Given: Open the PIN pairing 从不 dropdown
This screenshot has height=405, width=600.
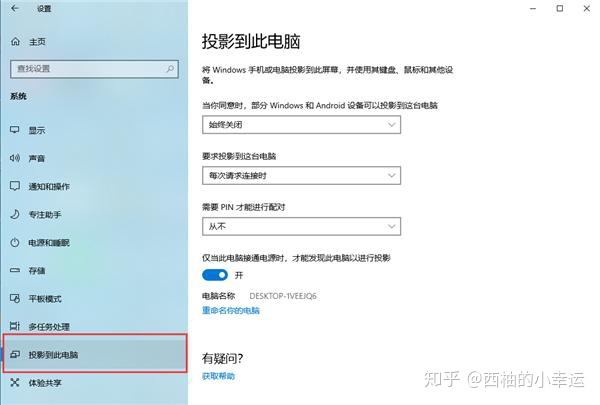Looking at the screenshot, I should (x=302, y=227).
